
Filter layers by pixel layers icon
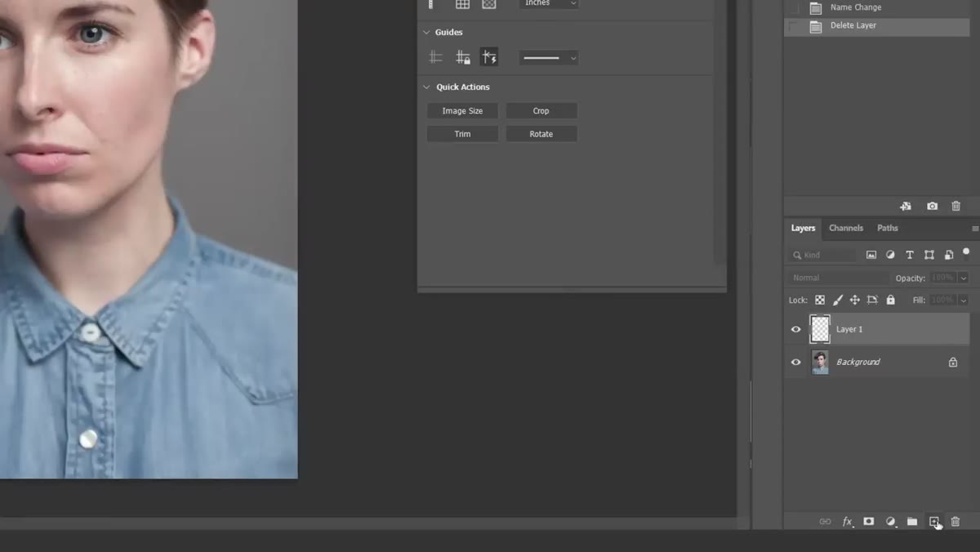[x=871, y=256]
